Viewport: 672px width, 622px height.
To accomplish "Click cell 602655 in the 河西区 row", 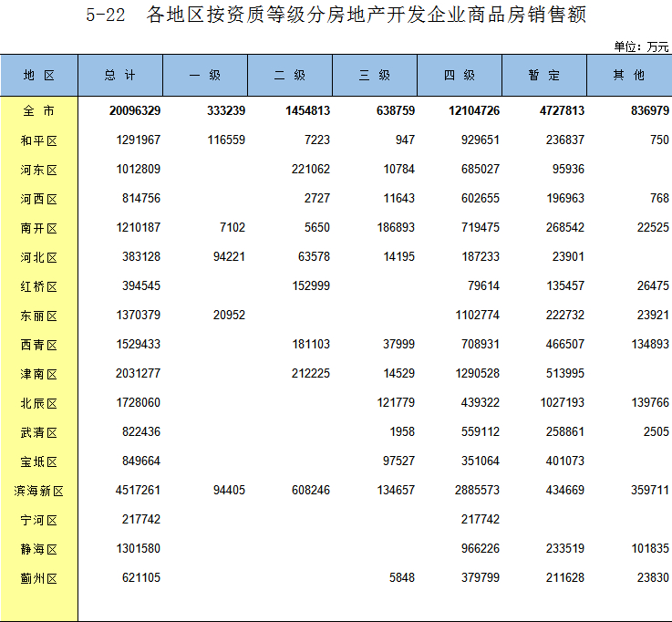I will [x=481, y=198].
